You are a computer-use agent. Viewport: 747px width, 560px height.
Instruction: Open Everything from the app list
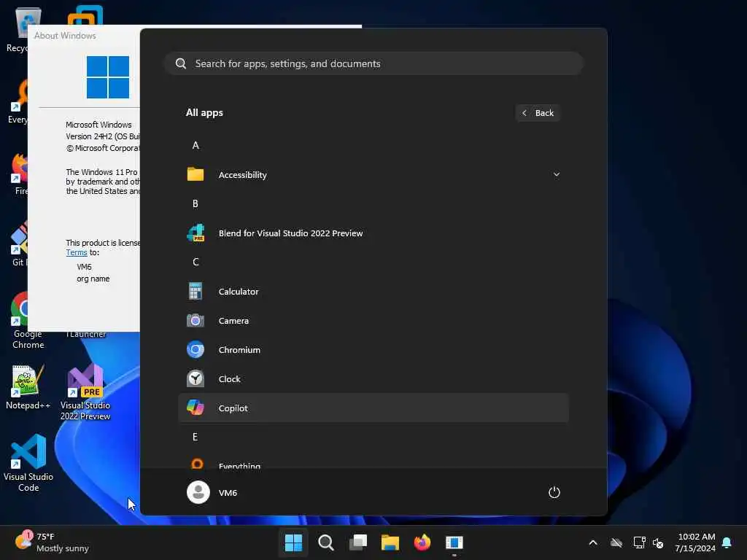[x=373, y=464]
